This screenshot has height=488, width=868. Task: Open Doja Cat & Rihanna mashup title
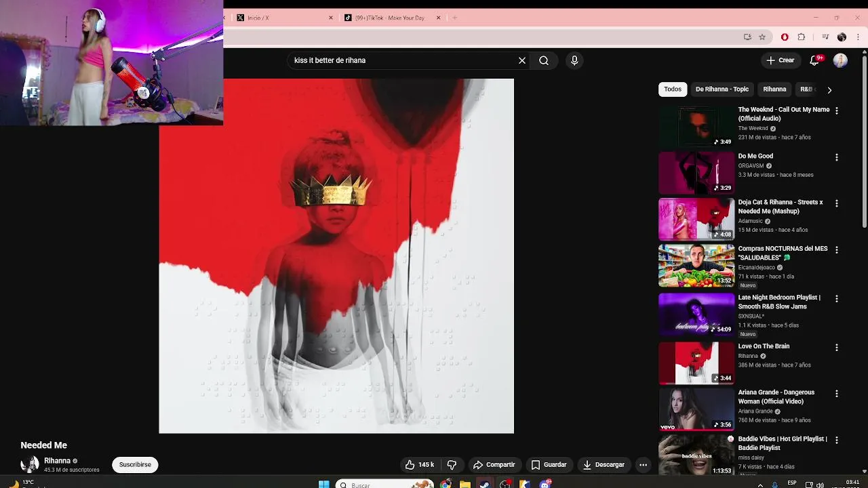[781, 207]
